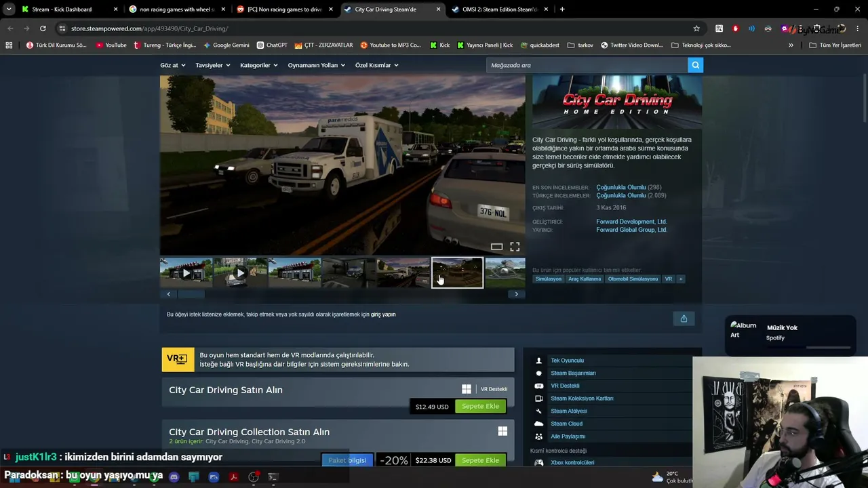Click the Tek Oyunculu person icon
This screenshot has height=488, width=868.
[x=539, y=361]
